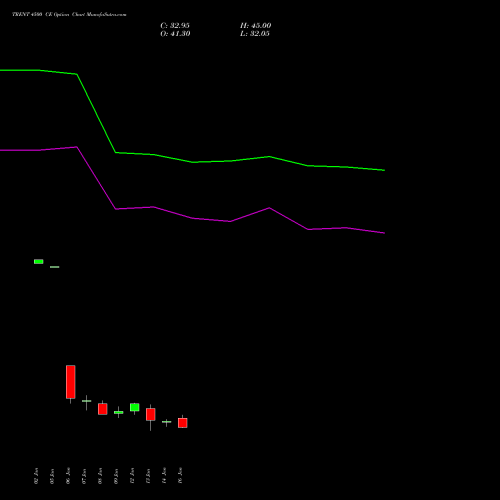Select the 09 Jan date label

116,476
